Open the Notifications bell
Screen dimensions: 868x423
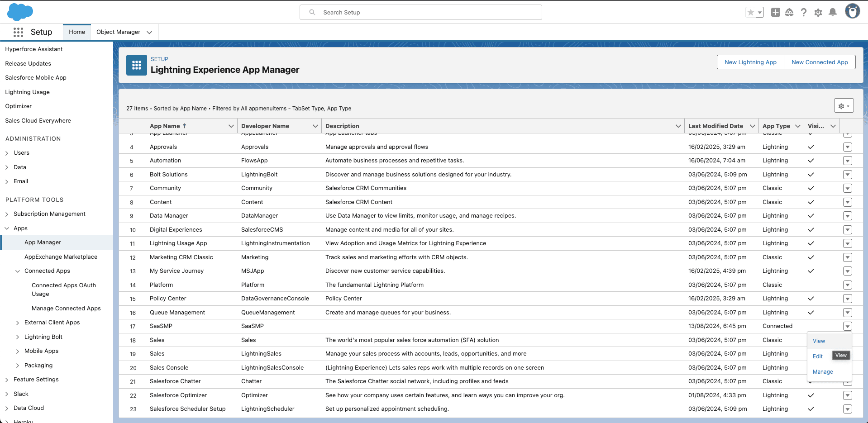point(833,13)
